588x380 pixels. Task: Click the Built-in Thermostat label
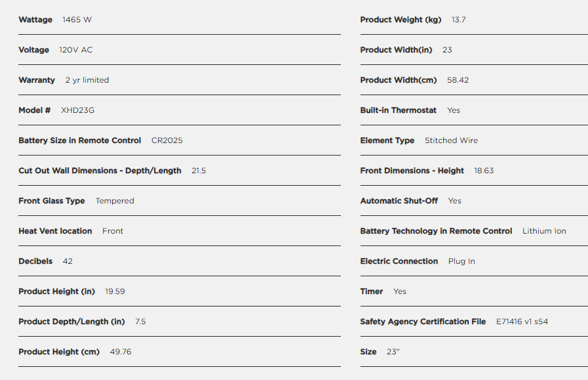(x=398, y=110)
